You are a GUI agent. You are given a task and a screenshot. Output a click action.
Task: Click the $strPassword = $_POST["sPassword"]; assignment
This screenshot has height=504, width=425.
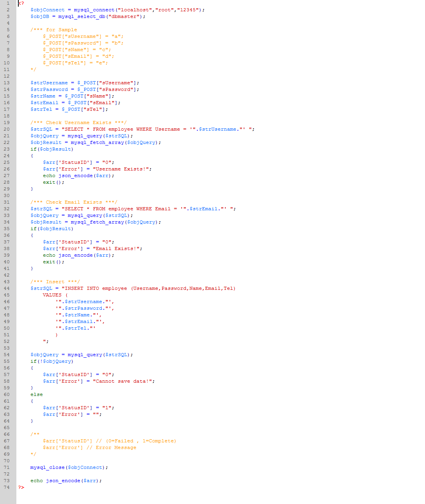click(x=85, y=89)
